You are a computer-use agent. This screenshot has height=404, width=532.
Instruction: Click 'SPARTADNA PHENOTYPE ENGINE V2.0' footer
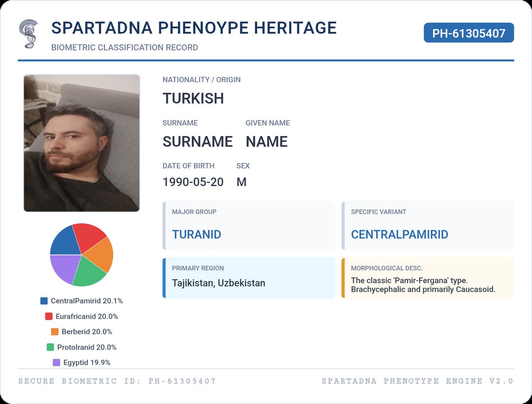(418, 381)
